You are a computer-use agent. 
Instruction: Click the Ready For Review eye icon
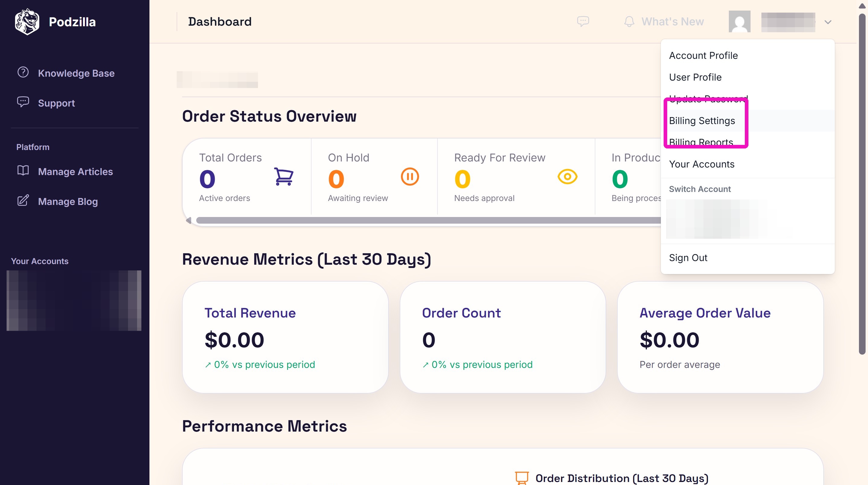[567, 177]
